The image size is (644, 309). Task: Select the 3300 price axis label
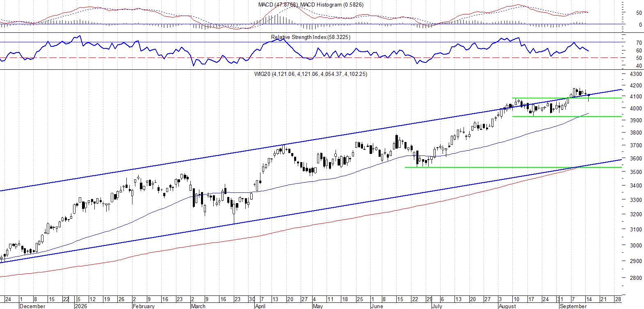[x=636, y=200]
